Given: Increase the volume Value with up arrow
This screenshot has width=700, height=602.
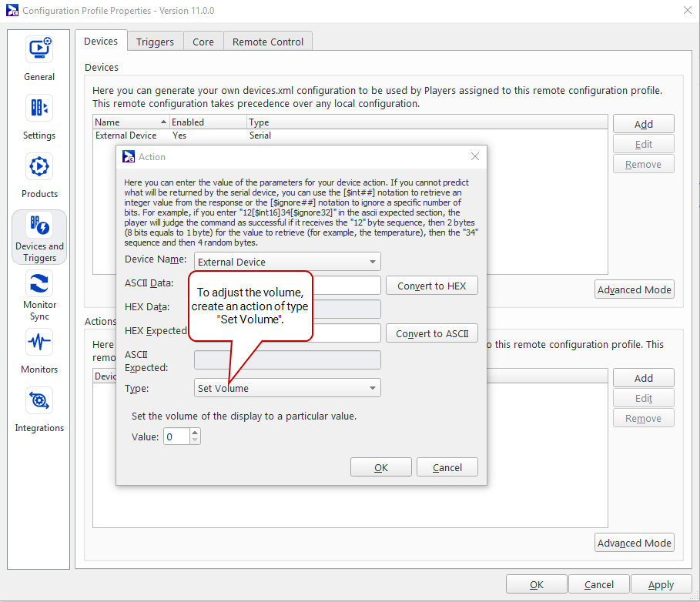Looking at the screenshot, I should [195, 433].
